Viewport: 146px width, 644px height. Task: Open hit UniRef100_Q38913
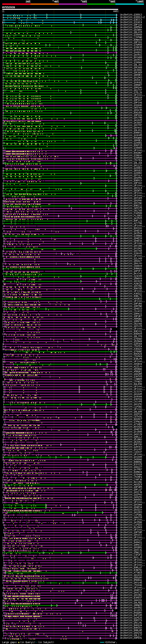coord(131,15)
